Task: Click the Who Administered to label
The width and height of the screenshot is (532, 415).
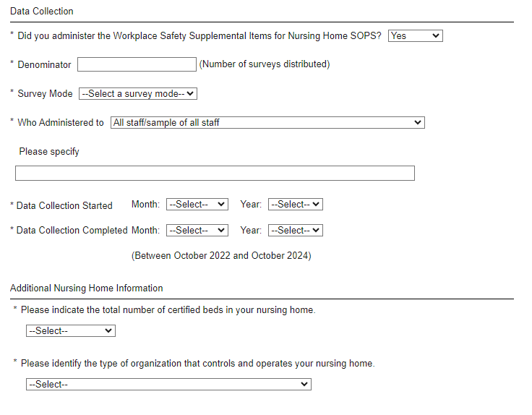Action: click(x=61, y=122)
